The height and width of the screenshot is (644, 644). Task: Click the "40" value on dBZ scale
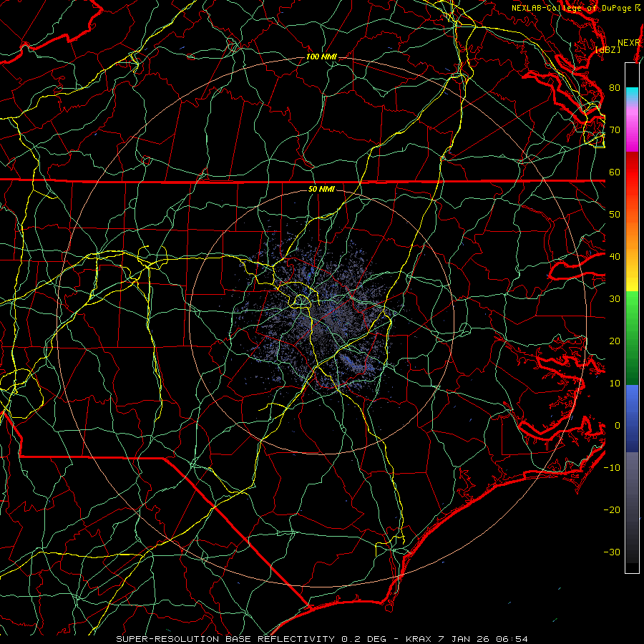click(615, 257)
